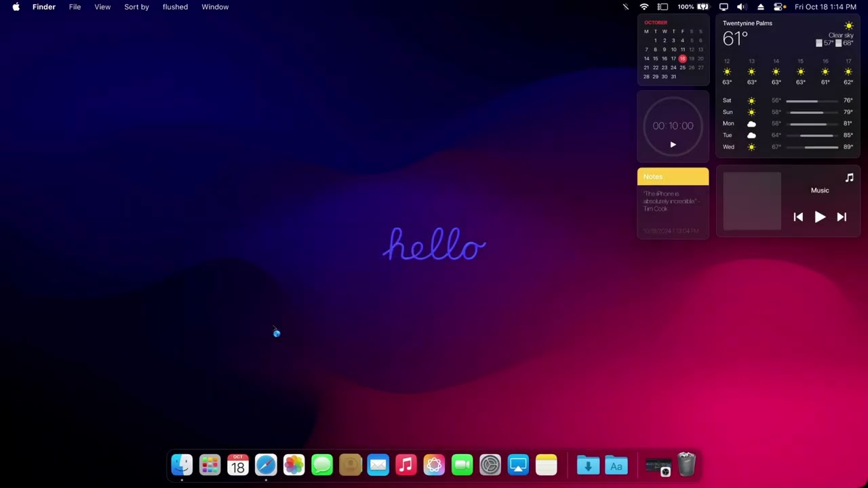Click the 61° current temperature

click(735, 39)
